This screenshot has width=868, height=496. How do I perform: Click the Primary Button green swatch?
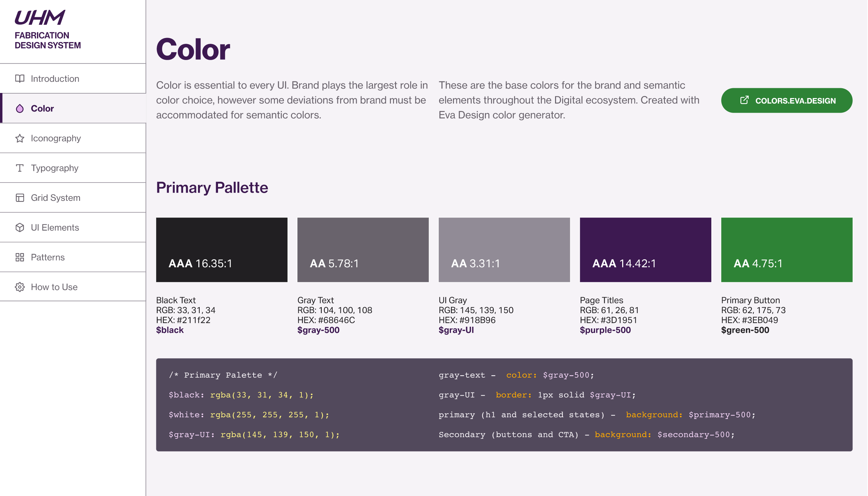click(x=786, y=250)
